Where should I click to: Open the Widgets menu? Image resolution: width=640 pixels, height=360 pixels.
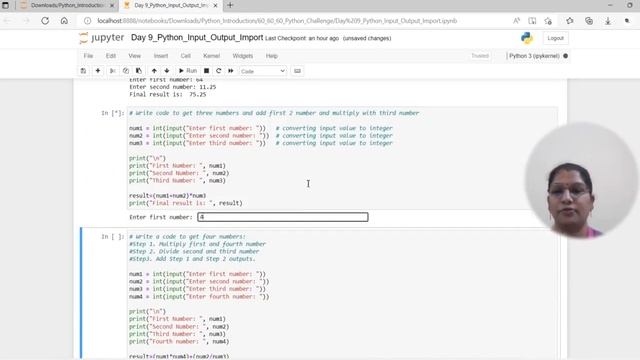tap(242, 56)
